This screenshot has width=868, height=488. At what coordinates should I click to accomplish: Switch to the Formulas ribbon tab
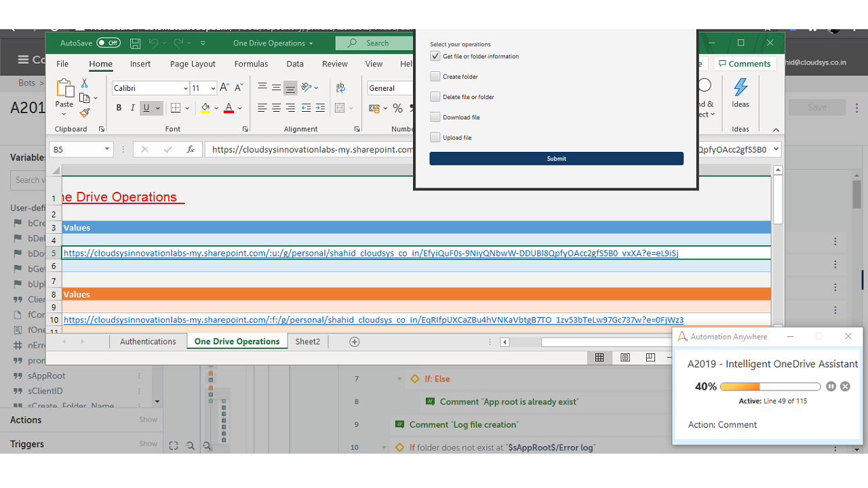point(251,64)
